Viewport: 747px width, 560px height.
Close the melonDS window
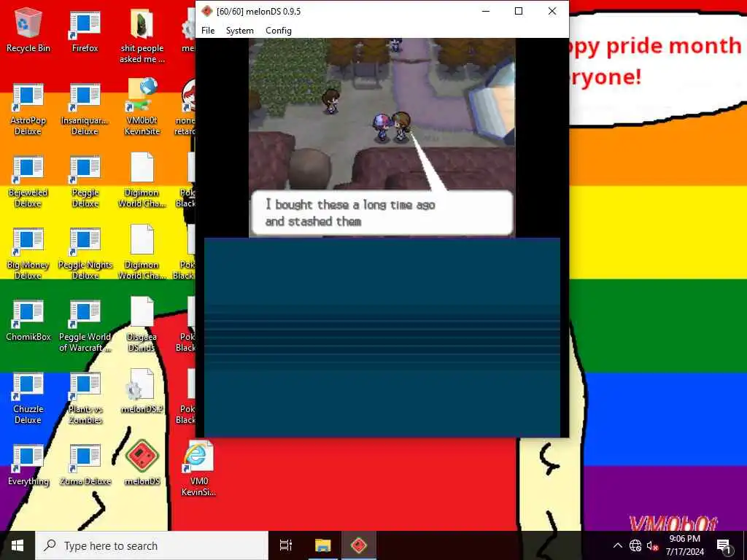coord(552,11)
